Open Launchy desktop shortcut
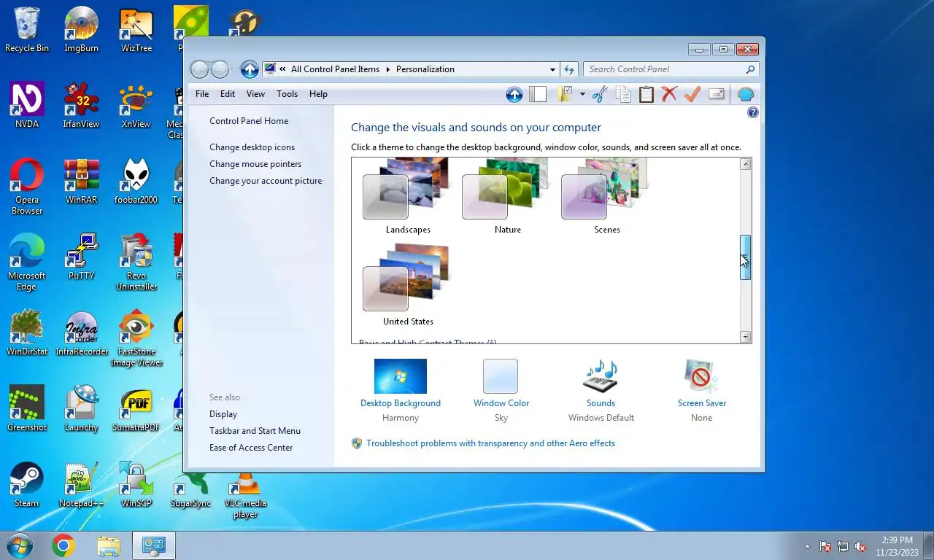Screen dimensions: 934x560 82,409
